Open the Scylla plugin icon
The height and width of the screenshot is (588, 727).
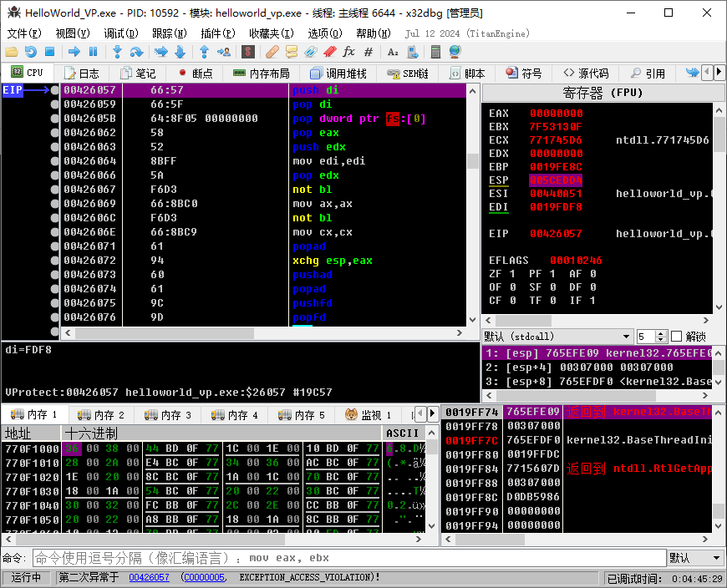pyautogui.click(x=248, y=52)
